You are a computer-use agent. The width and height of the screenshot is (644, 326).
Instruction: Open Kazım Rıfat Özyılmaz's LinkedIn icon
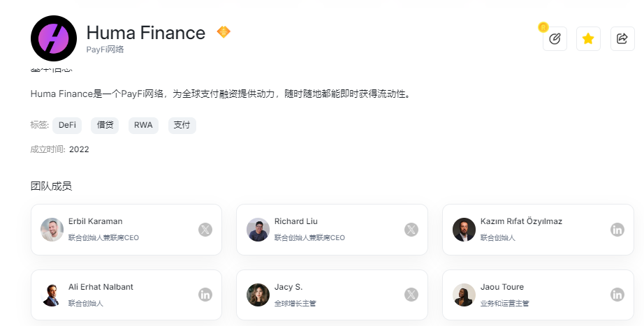tap(617, 230)
